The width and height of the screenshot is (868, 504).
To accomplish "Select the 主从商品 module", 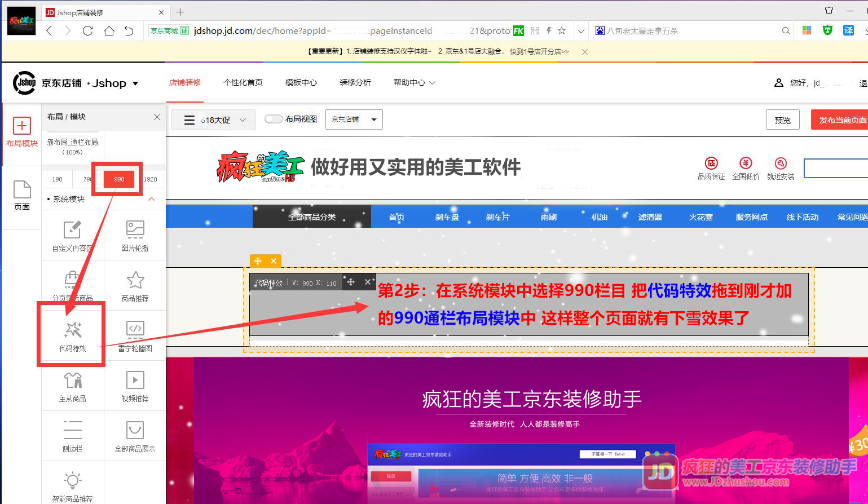I will pos(72,386).
